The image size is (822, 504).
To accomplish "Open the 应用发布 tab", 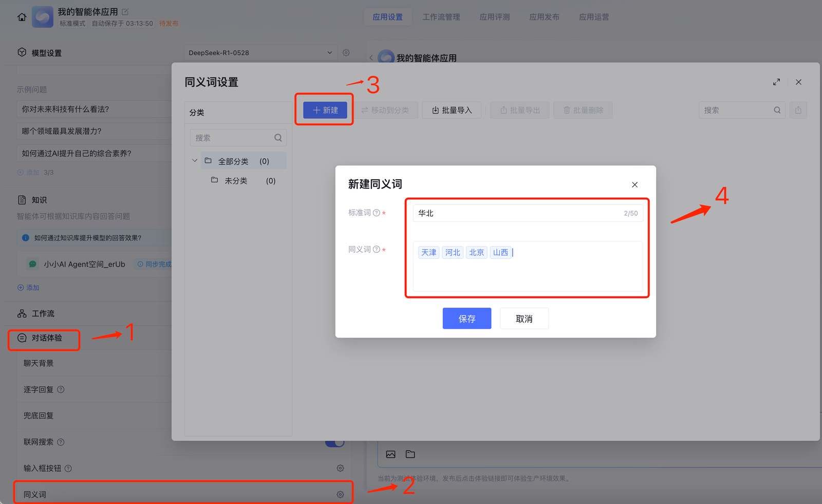I will click(544, 17).
